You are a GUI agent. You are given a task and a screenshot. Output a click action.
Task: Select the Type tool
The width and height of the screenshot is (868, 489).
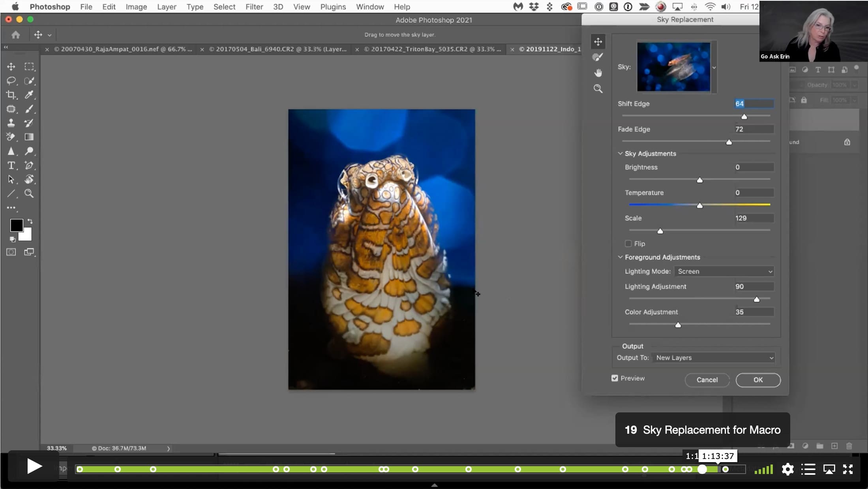click(x=11, y=166)
